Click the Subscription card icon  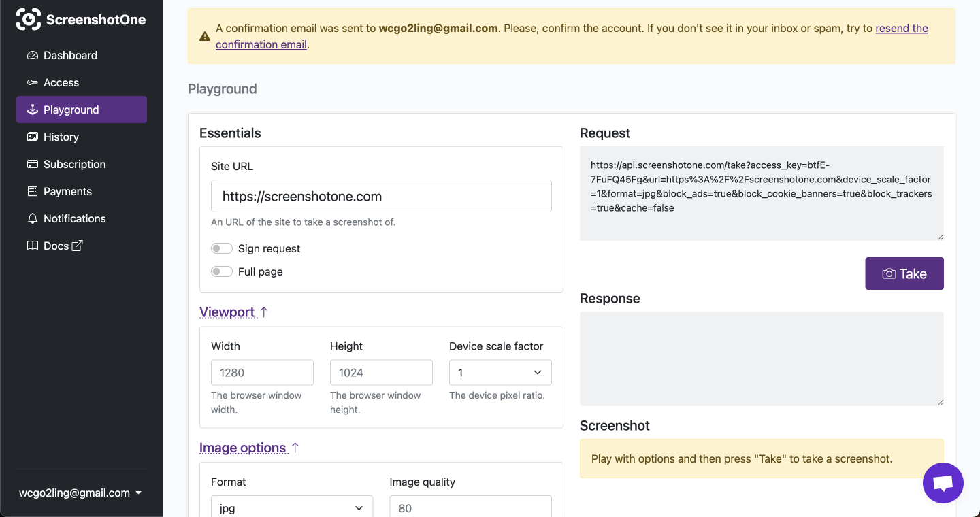[33, 164]
